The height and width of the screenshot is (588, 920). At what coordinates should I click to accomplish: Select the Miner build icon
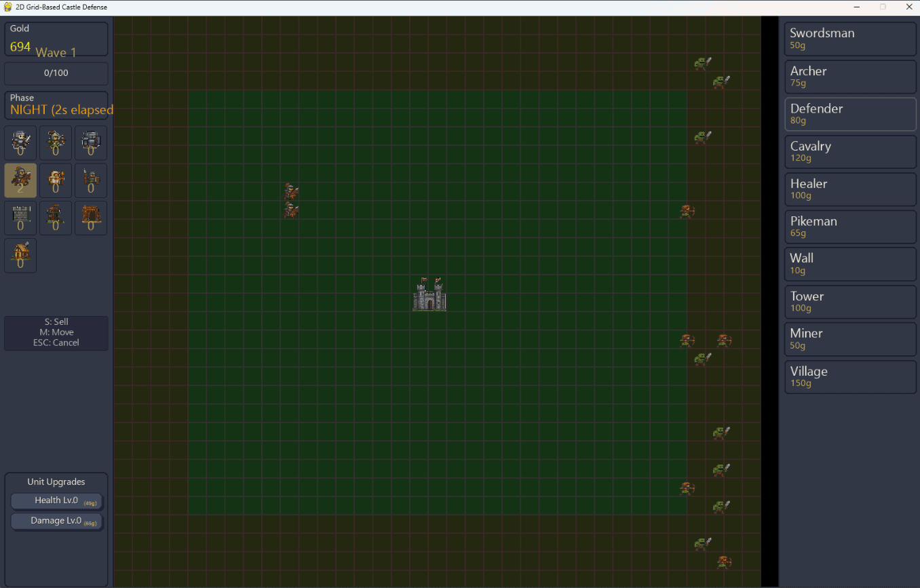pos(91,218)
